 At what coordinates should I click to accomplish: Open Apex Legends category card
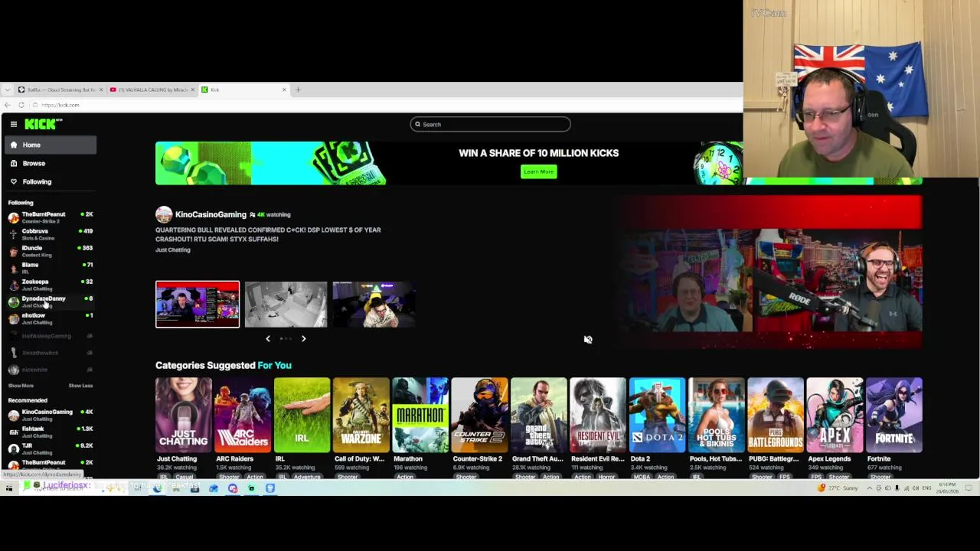[x=835, y=414]
